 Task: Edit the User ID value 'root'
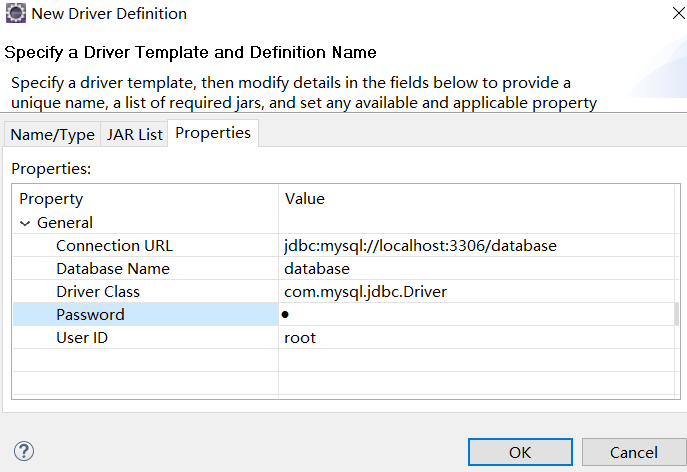[476, 337]
